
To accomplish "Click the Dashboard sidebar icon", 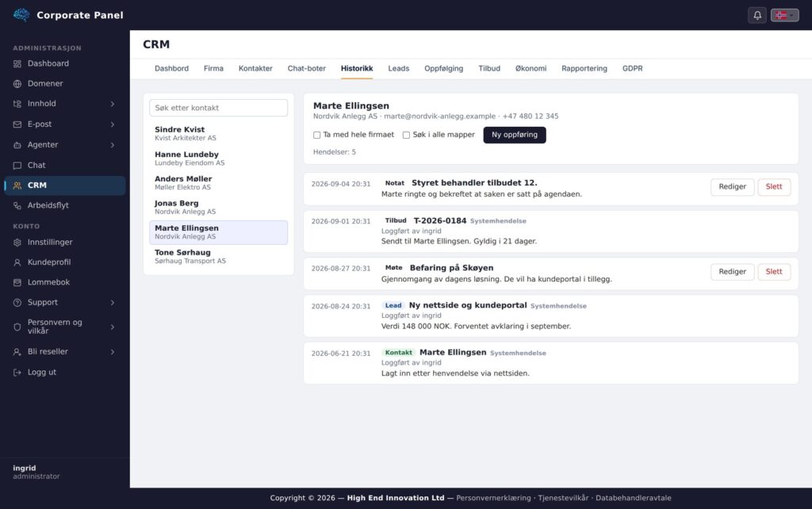I will pyautogui.click(x=17, y=63).
